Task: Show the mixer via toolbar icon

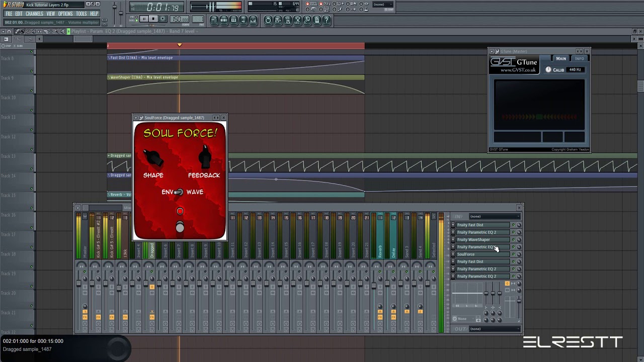Action: coord(253,20)
